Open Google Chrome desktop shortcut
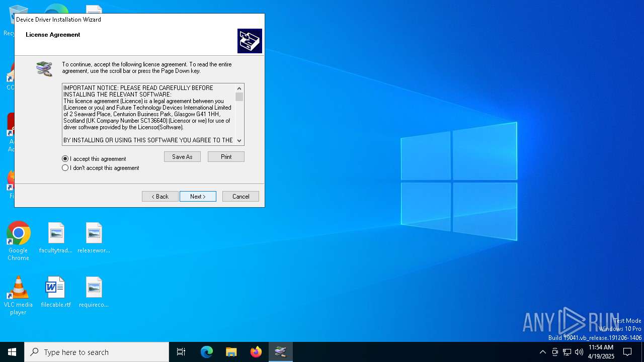The width and height of the screenshot is (644, 362). coord(18,241)
